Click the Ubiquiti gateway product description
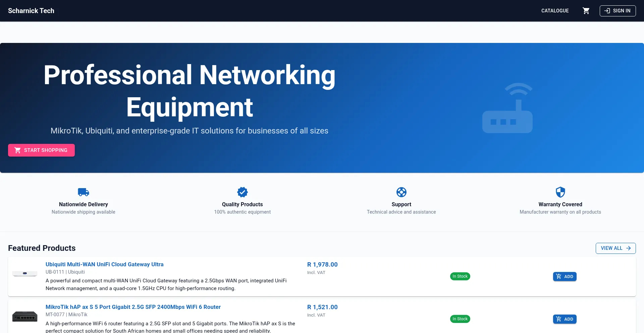 pyautogui.click(x=166, y=284)
